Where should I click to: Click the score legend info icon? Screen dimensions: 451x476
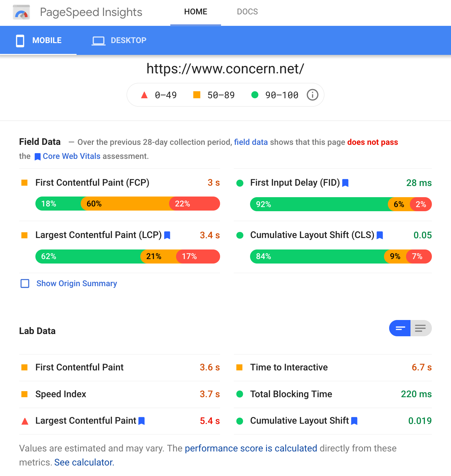(x=312, y=95)
